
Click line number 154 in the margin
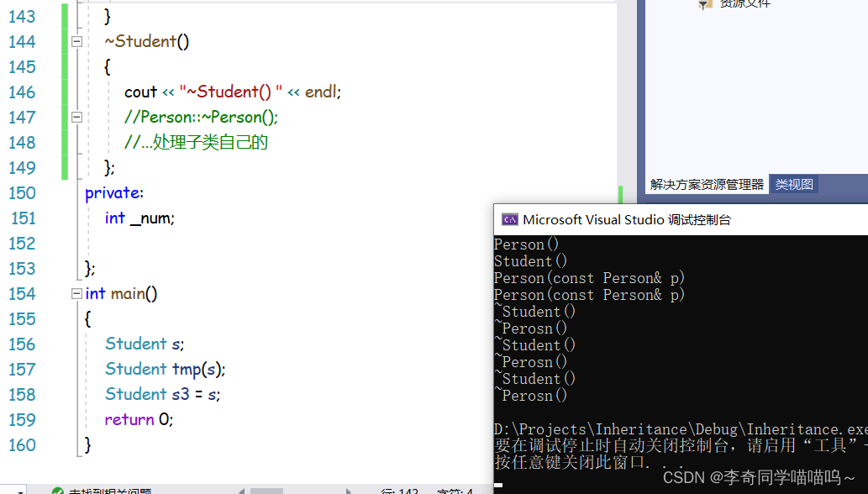[x=22, y=294]
